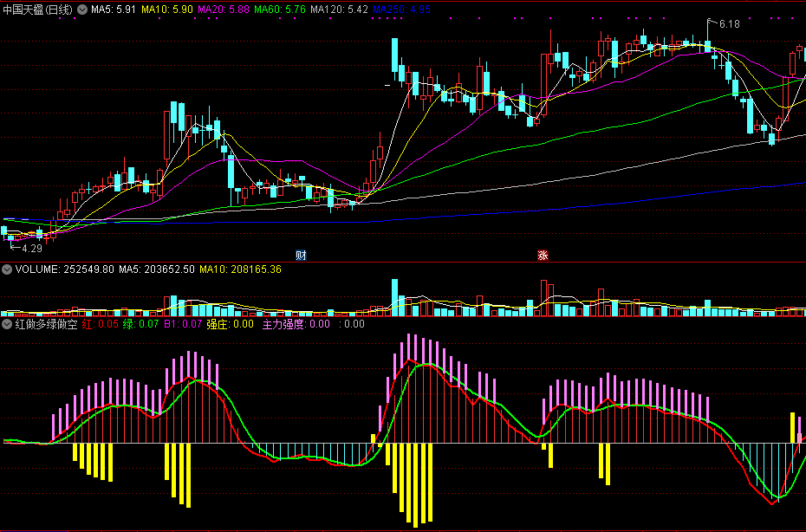
Task: Click the MA250: 4.95 label
Action: click(401, 10)
